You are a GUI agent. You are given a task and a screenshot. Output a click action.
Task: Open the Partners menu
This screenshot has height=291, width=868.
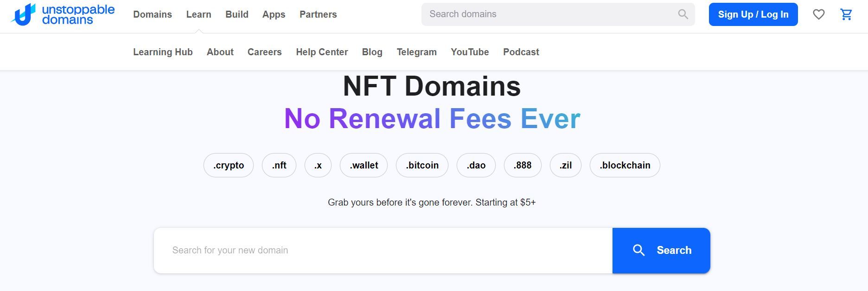pos(318,14)
